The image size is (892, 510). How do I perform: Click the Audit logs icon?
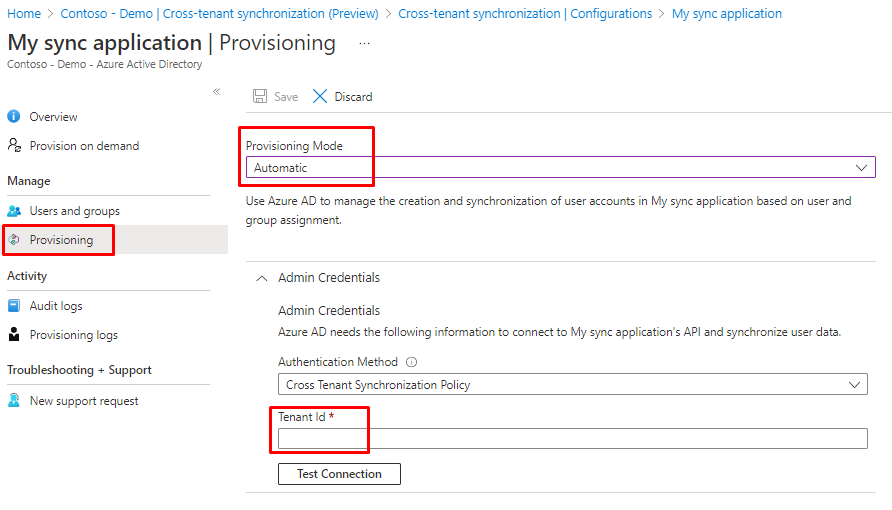14,306
